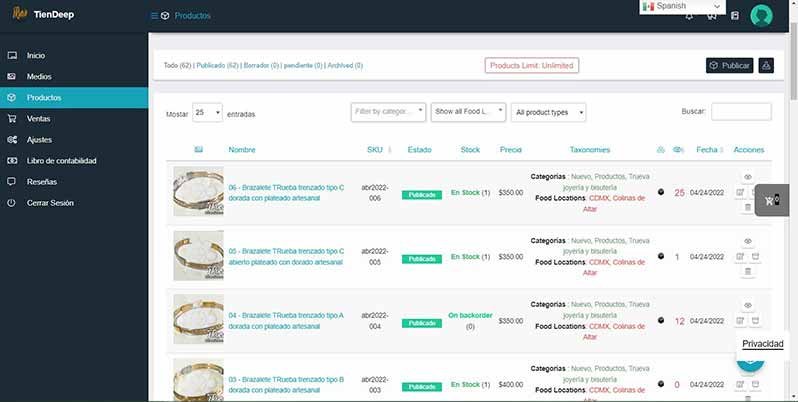Image resolution: width=798 pixels, height=402 pixels.
Task: Click eye icon for 04 Brazalete product
Action: (x=748, y=305)
